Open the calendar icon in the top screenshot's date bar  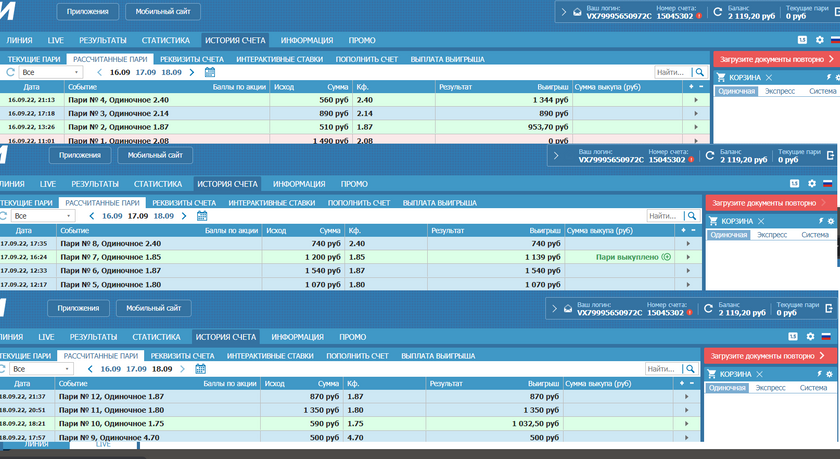point(210,72)
